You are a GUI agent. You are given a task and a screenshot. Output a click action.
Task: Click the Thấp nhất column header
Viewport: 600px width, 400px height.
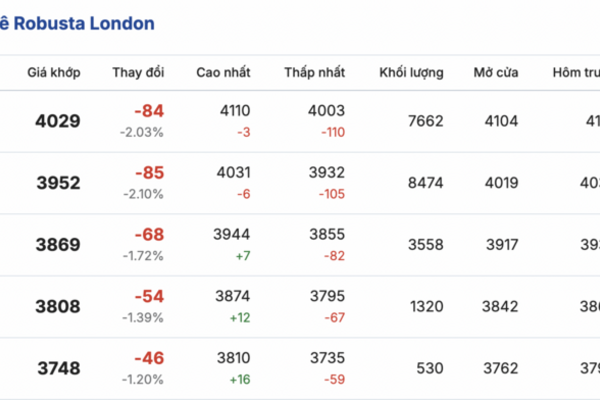tap(314, 73)
